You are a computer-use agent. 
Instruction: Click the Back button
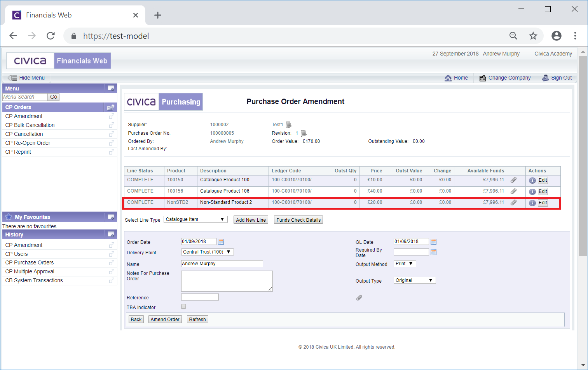(x=136, y=319)
